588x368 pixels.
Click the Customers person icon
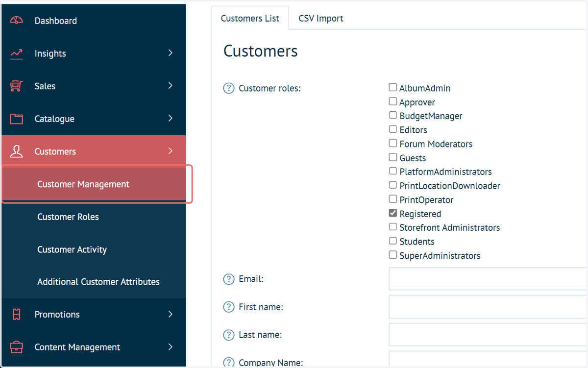click(17, 151)
